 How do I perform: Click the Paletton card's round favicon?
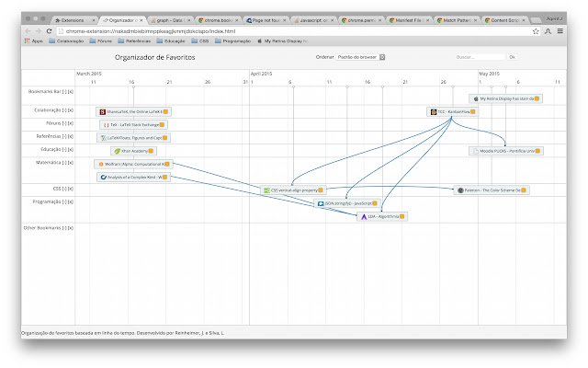click(x=460, y=190)
